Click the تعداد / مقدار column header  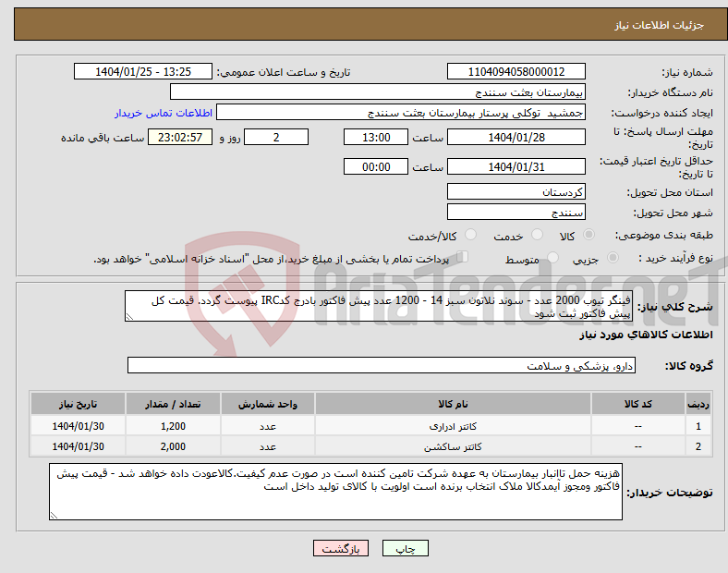[x=173, y=404]
